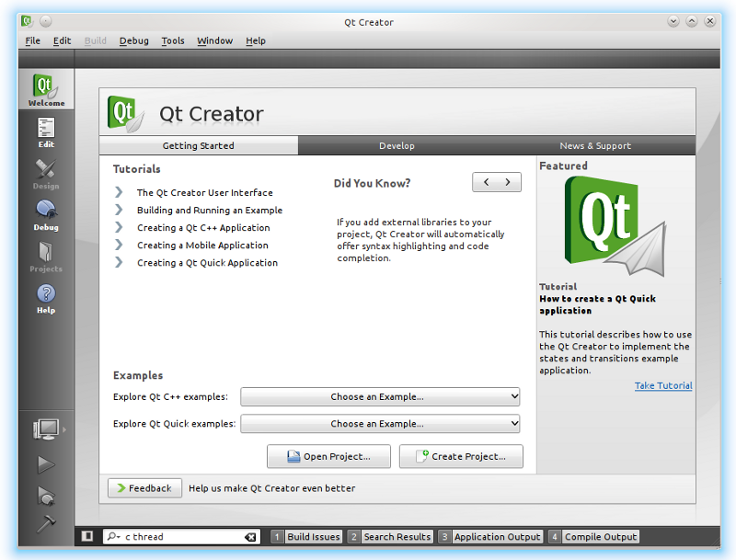Image resolution: width=736 pixels, height=560 pixels.
Task: Follow the Take Tutorial link
Action: [x=663, y=385]
